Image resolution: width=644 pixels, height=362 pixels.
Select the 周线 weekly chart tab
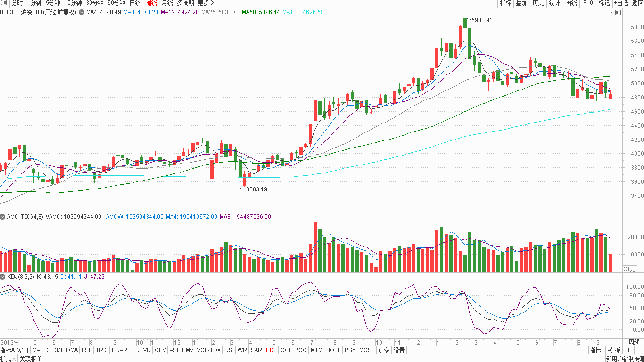tap(151, 3)
